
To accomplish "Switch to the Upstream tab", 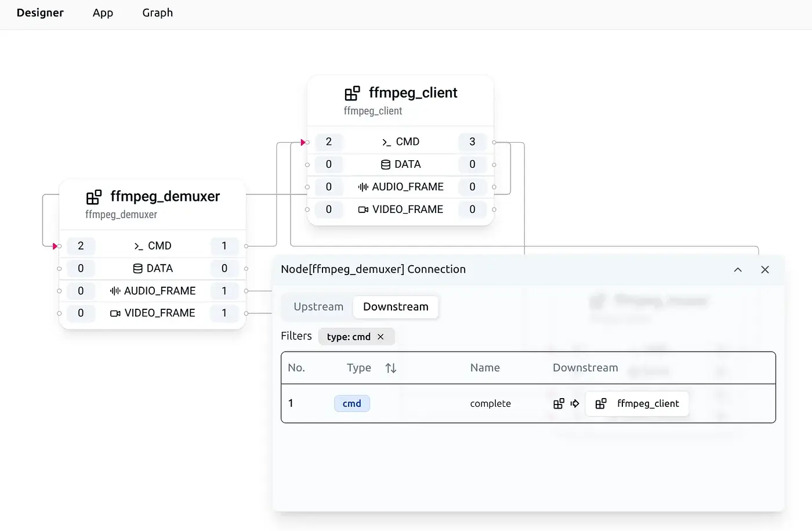I will pyautogui.click(x=317, y=307).
